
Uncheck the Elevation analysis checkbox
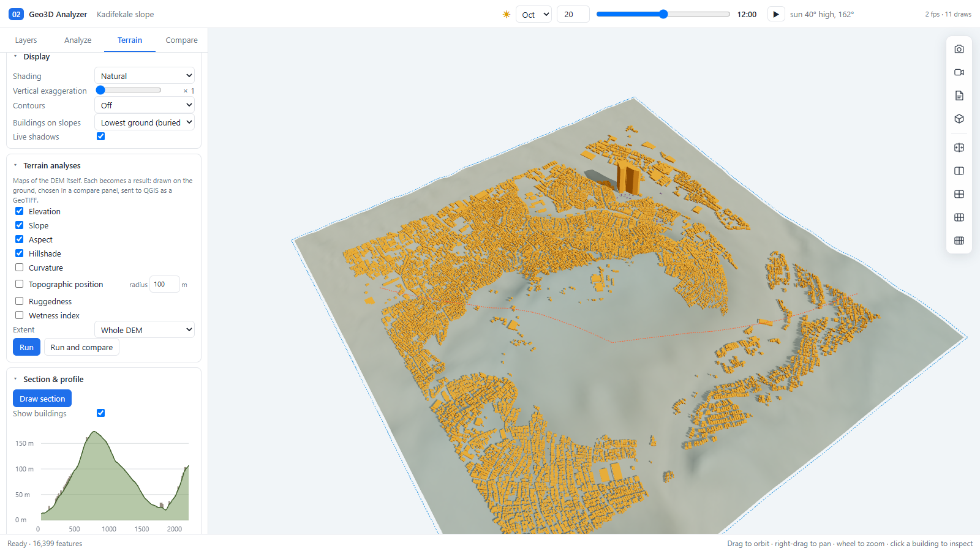click(x=20, y=211)
